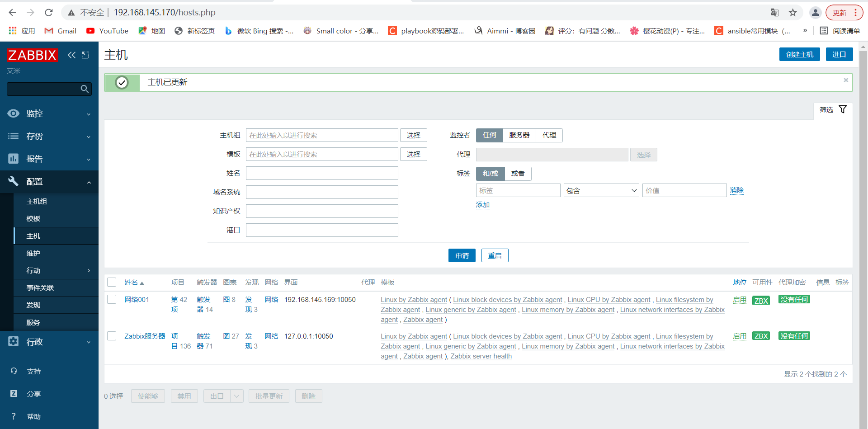
Task: Open 阅读清单 reading list
Action: (840, 31)
